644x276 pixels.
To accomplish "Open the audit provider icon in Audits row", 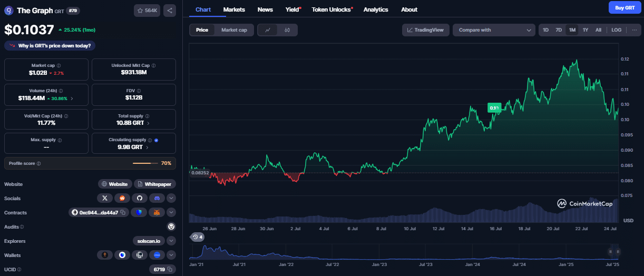I will 171,226.
